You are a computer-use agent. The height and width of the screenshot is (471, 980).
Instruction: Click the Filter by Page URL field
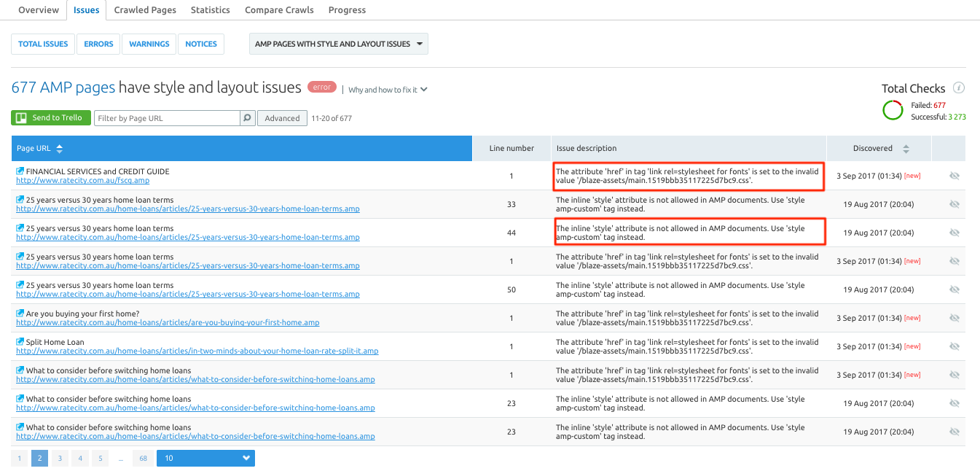[x=167, y=118]
